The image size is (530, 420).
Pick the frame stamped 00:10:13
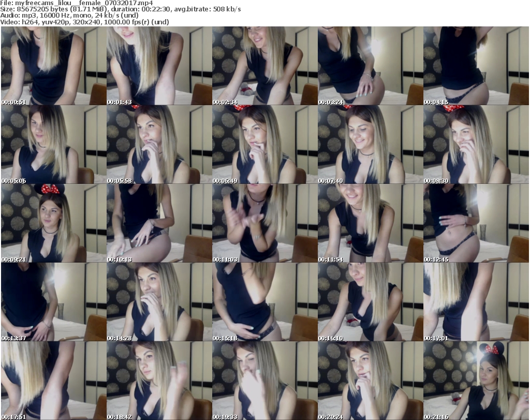tap(159, 223)
